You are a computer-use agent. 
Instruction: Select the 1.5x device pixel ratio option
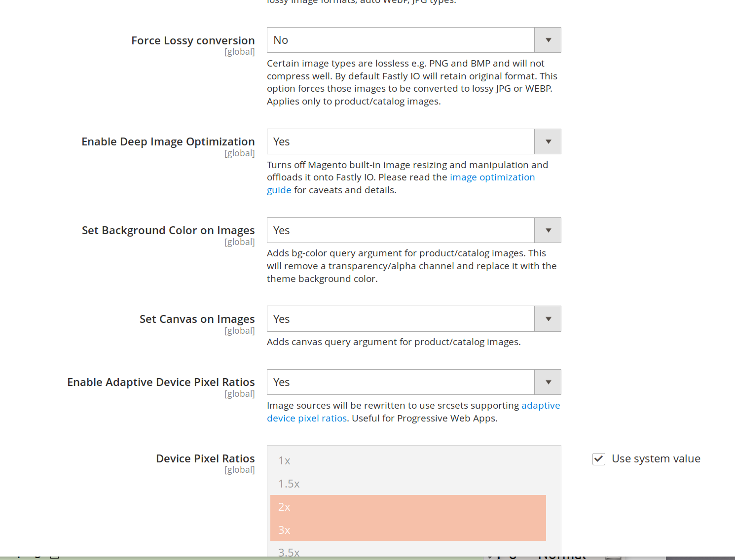point(289,484)
